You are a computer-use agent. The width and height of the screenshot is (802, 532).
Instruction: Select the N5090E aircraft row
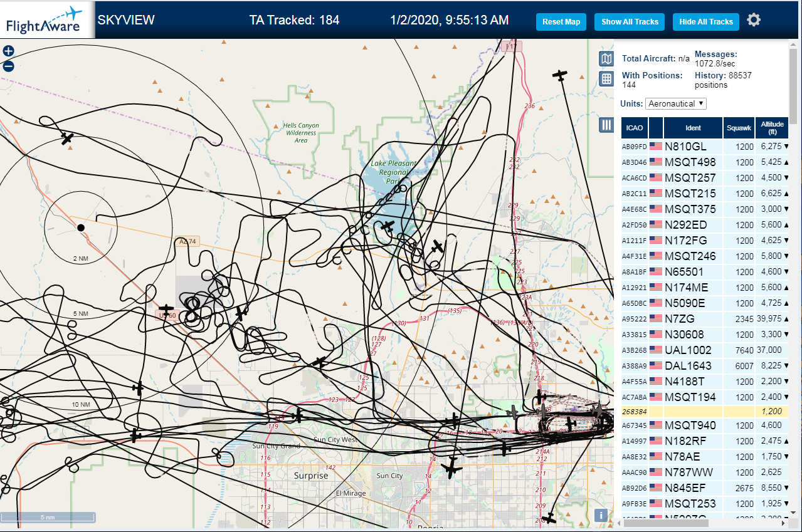click(705, 303)
